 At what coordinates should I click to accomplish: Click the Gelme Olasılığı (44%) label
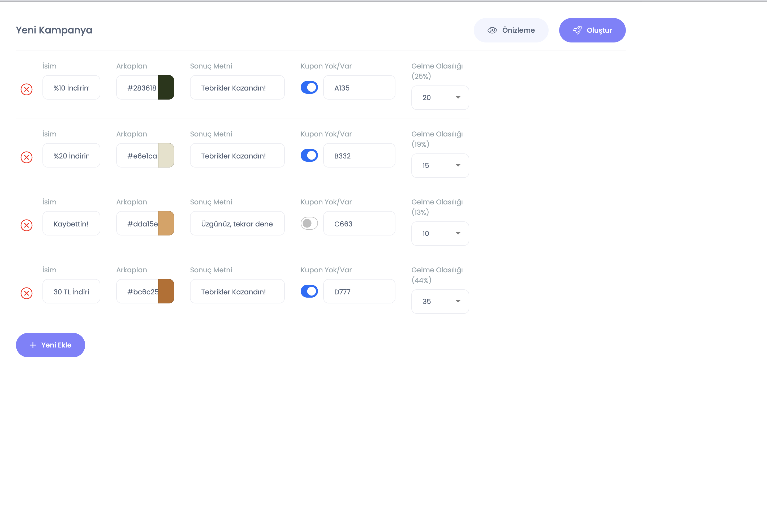437,275
